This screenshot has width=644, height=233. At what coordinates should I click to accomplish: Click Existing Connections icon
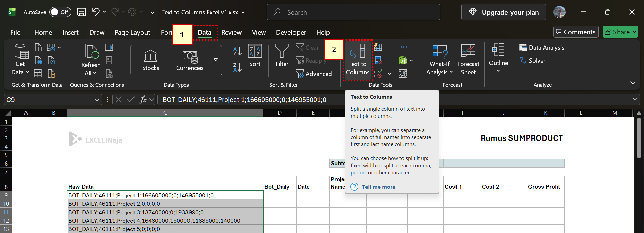51,74
